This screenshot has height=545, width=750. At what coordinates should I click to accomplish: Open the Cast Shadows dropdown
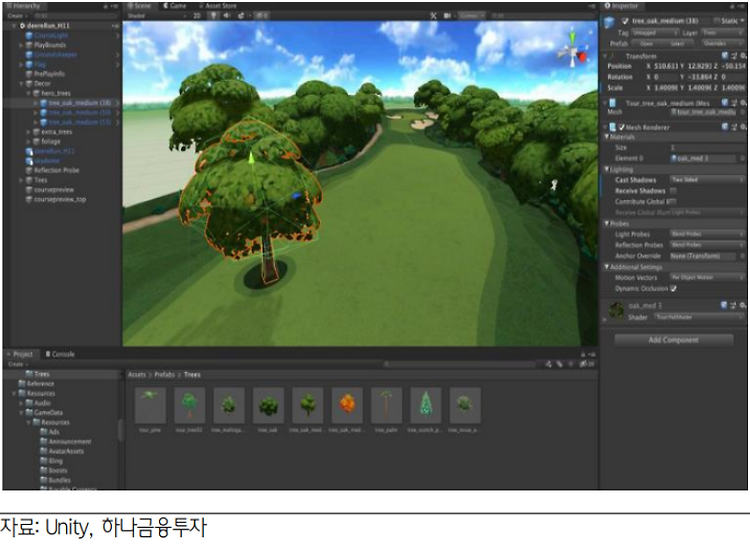[x=707, y=179]
